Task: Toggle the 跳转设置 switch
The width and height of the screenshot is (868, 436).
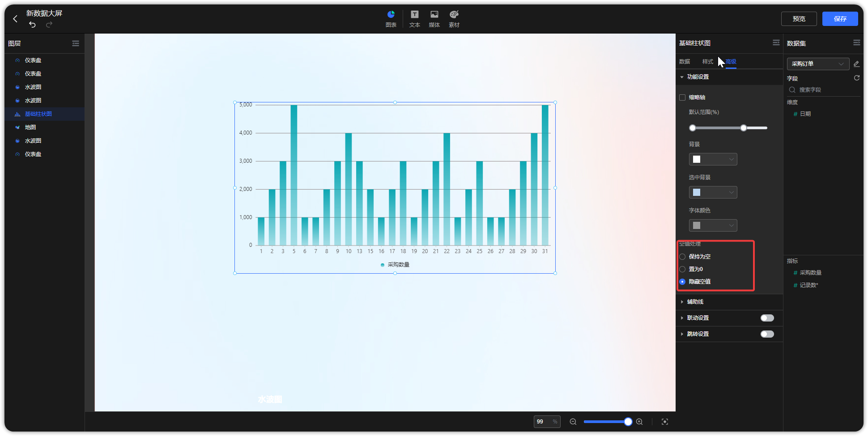Action: click(767, 334)
